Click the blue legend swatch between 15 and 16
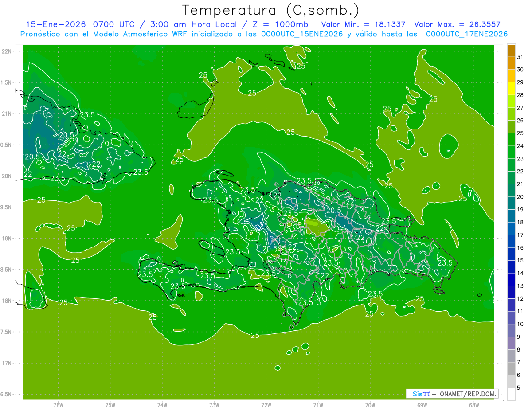This screenshot has height=411, width=532. [511, 254]
